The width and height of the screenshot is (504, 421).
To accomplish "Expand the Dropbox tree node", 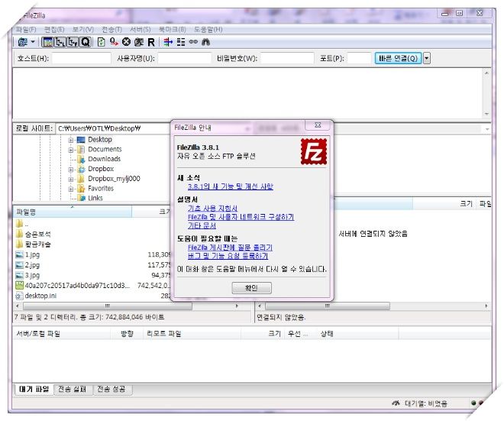I will (71, 170).
